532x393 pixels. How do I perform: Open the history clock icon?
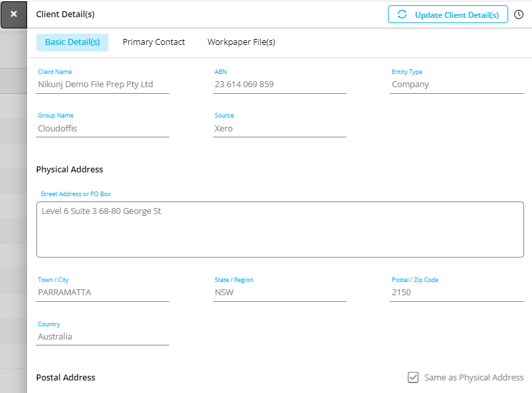point(518,15)
